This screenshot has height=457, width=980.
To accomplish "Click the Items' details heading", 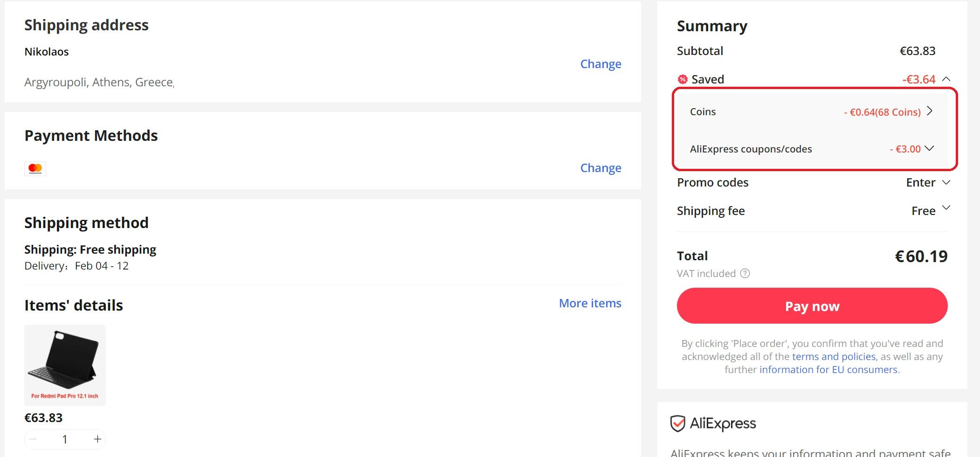I will (74, 305).
